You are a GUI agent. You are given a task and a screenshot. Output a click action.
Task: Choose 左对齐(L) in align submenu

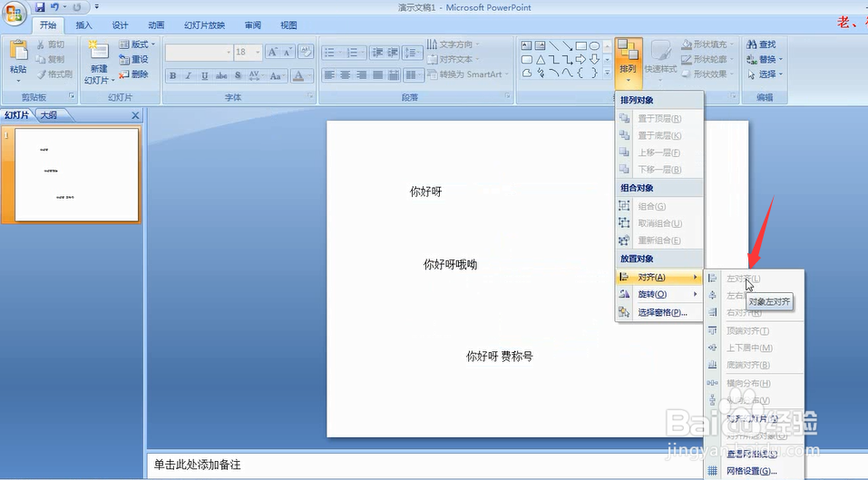click(x=754, y=279)
